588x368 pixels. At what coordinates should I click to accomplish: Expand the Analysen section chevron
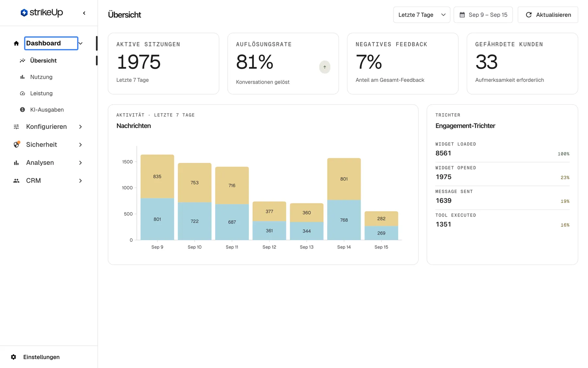click(x=81, y=163)
